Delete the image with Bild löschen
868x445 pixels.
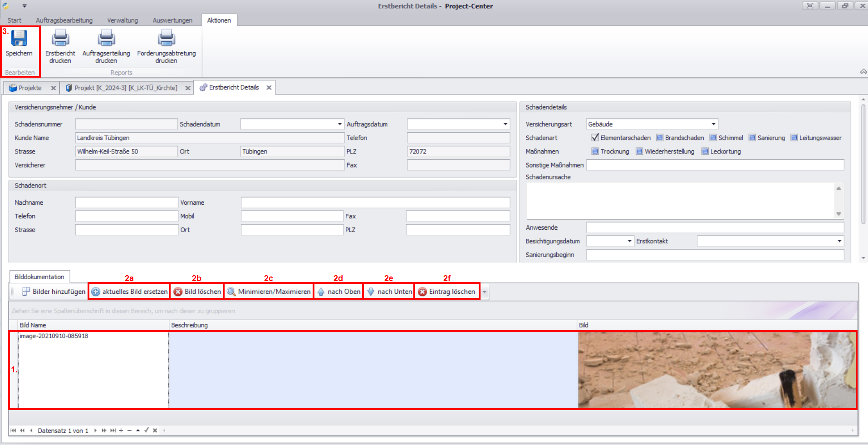tap(197, 292)
